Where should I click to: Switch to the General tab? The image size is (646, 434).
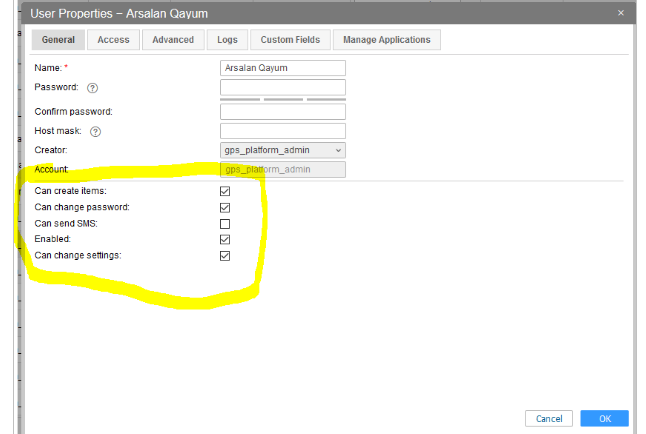point(59,40)
